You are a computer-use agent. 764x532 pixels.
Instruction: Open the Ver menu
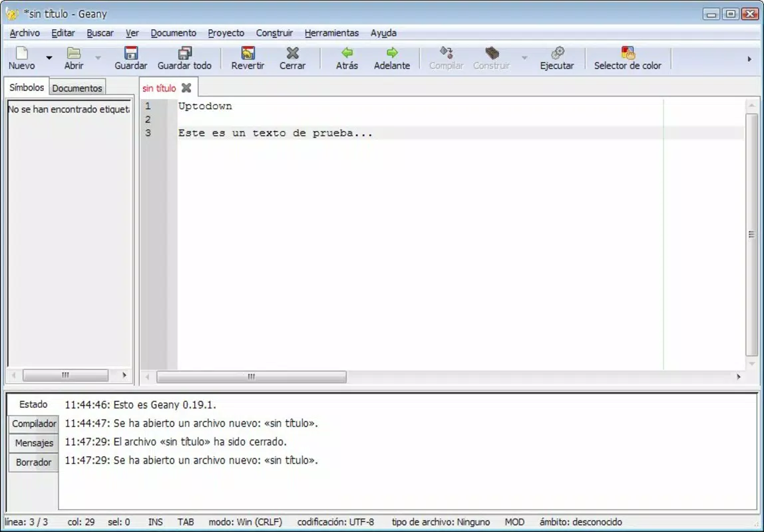coord(132,33)
